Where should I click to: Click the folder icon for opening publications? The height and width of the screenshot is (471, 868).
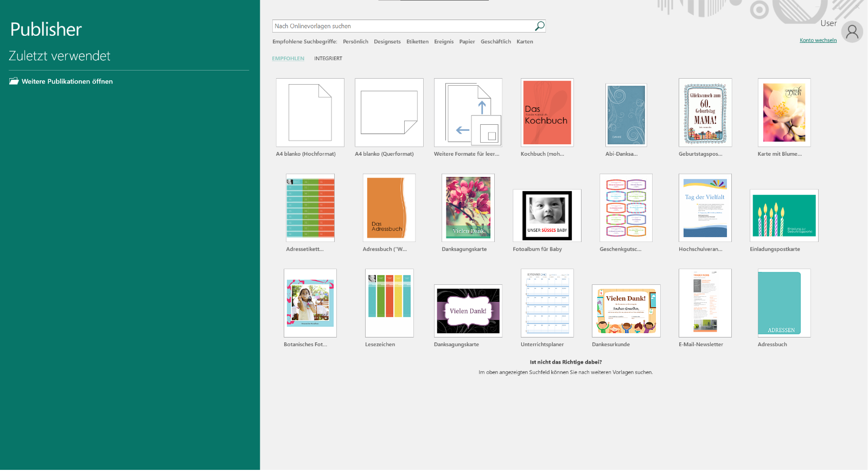[14, 81]
